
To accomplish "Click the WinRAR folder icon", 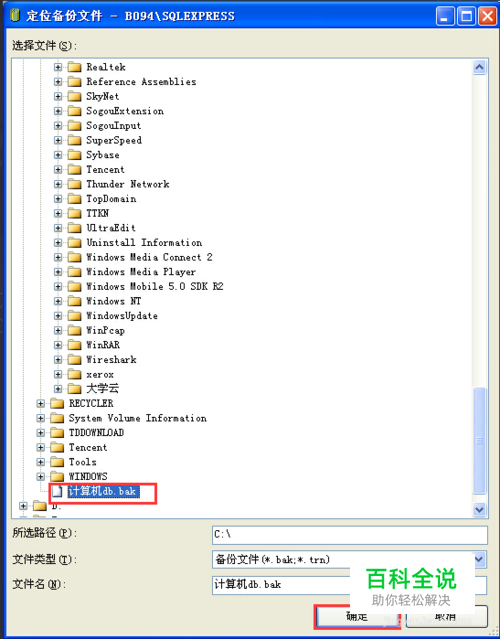I will tap(74, 345).
